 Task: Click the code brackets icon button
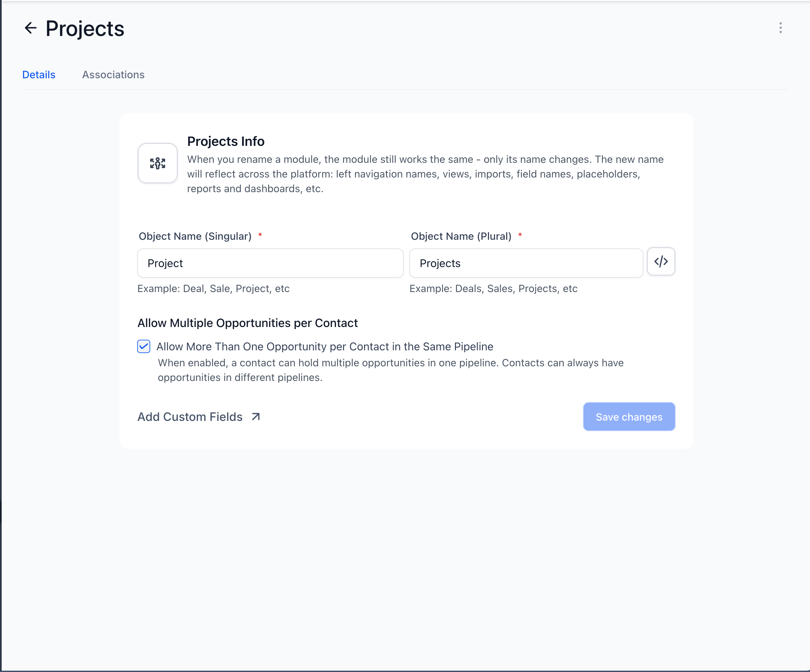click(661, 262)
